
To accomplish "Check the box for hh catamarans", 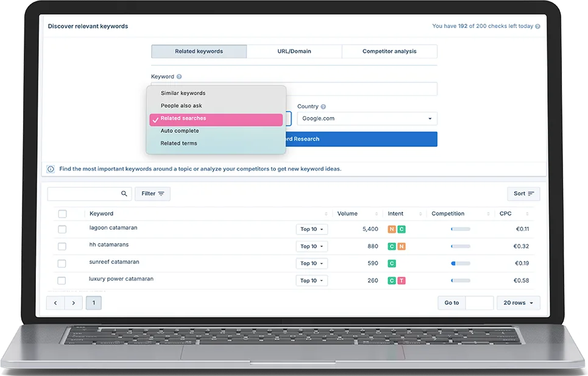I will [x=62, y=246].
